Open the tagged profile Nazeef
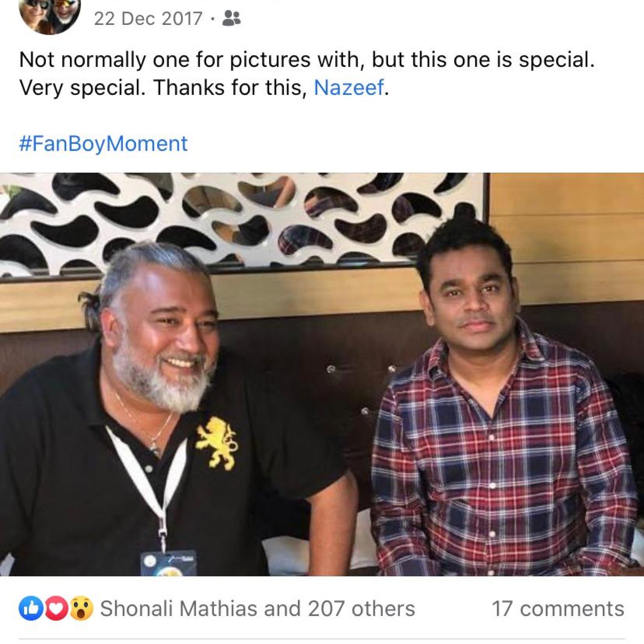Screen dimensions: 644x644 coord(349,88)
